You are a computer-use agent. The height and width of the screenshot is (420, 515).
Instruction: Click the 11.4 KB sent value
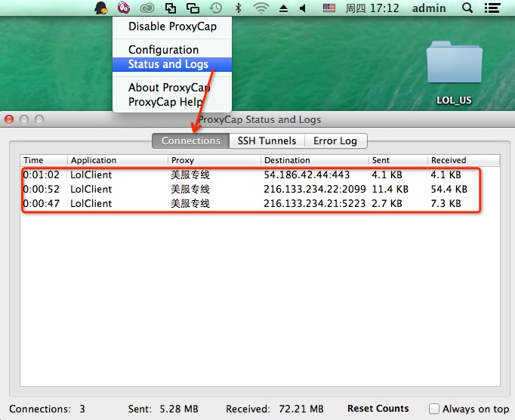click(x=390, y=190)
